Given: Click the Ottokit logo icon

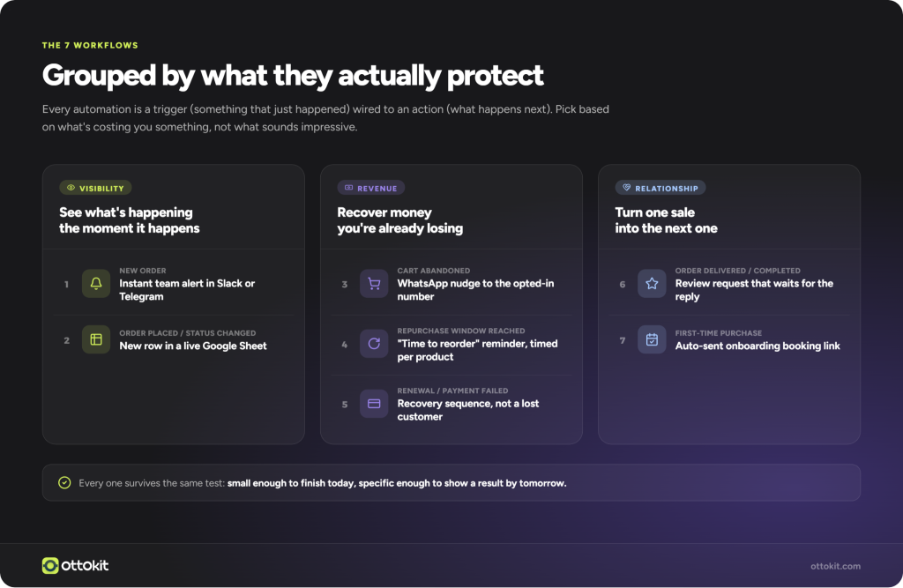Looking at the screenshot, I should coord(50,566).
